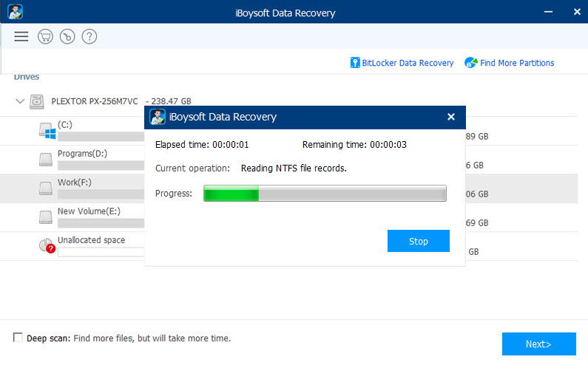Open the hamburger menu

point(21,36)
